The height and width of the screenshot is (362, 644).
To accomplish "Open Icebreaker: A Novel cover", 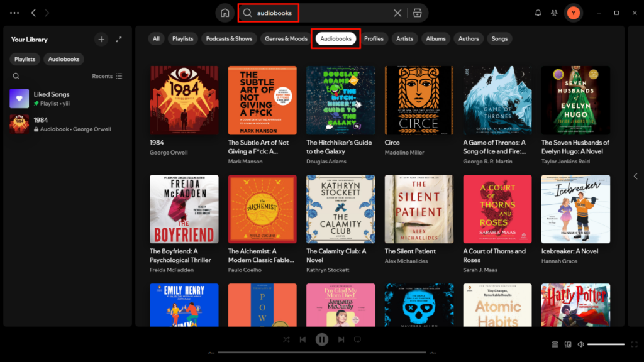I will 576,209.
